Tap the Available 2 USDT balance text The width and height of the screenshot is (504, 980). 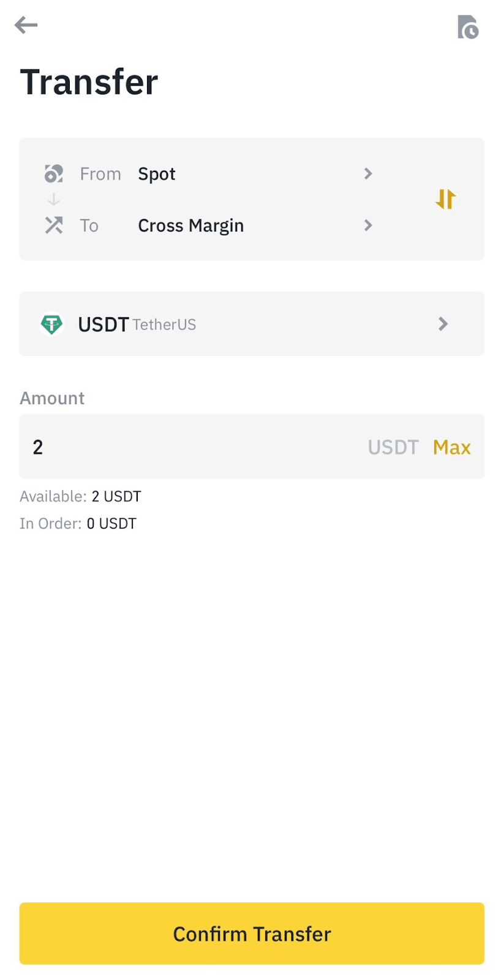coord(80,496)
